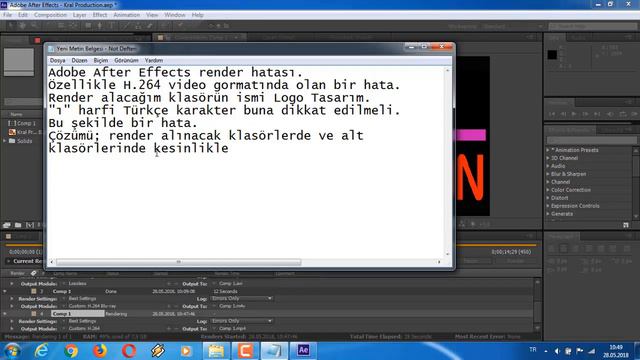Click the Search Help field
The width and height of the screenshot is (640, 360).
pyautogui.click(x=593, y=27)
